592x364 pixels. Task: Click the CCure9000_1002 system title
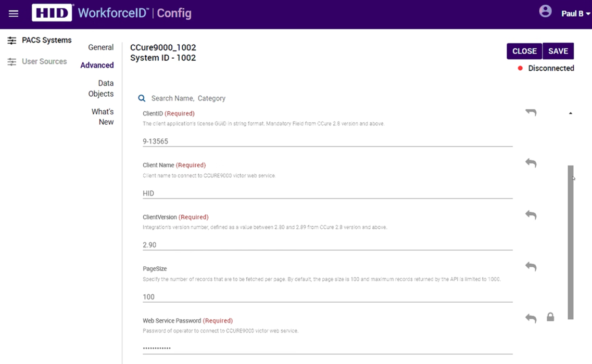163,47
